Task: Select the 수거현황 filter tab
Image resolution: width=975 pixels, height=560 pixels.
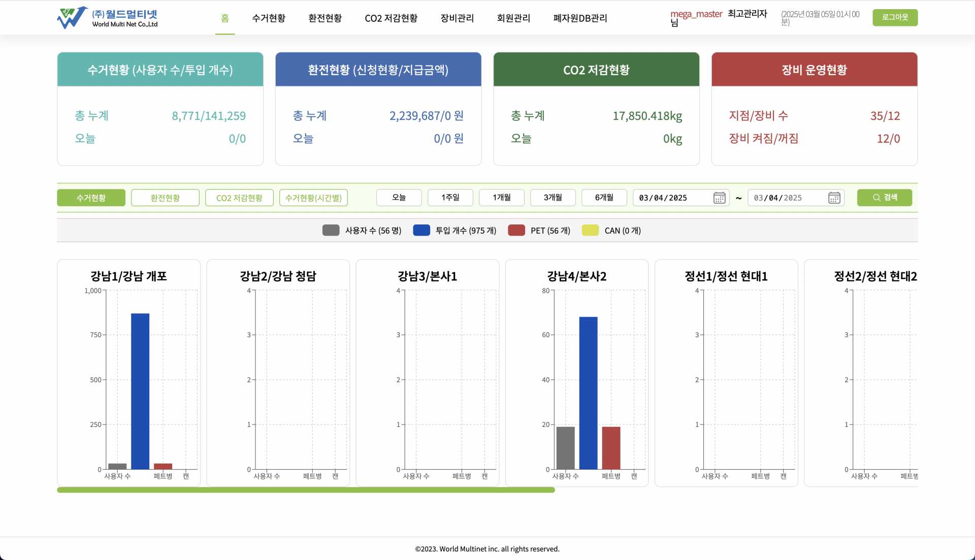Action: [91, 198]
